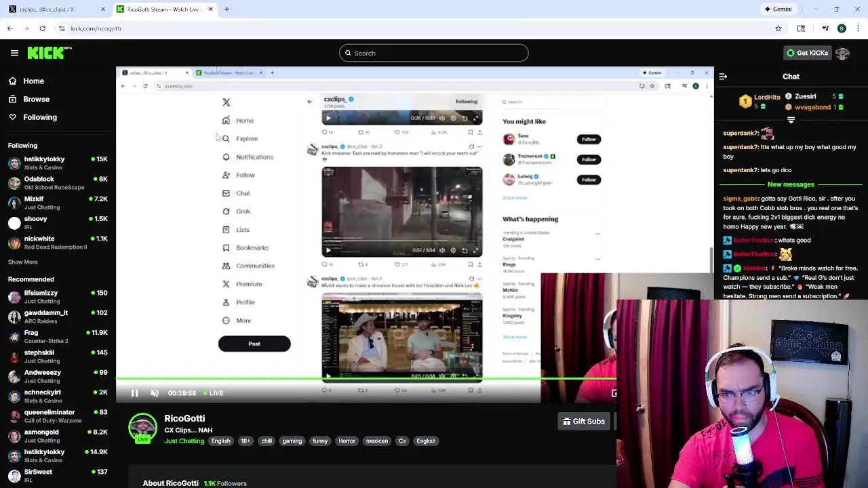The height and width of the screenshot is (488, 868).
Task: Select the funny tag
Action: point(320,441)
